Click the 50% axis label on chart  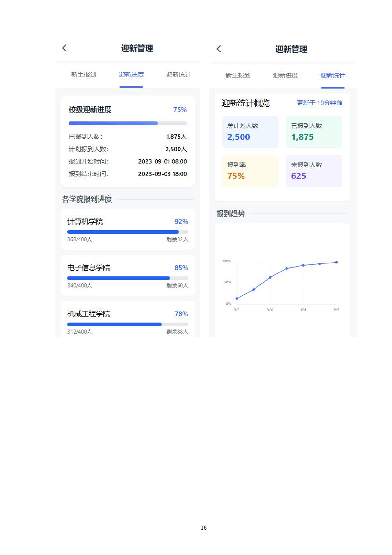(x=227, y=282)
